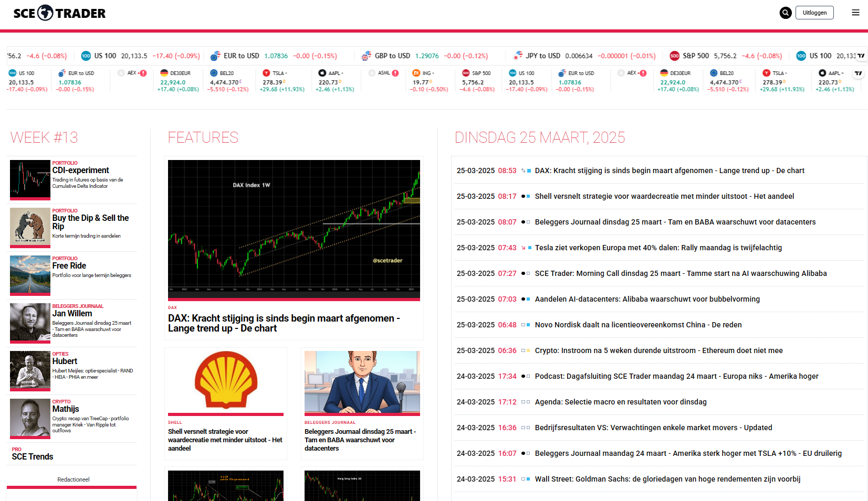Click the PRO category label
The image size is (868, 501).
tap(17, 450)
